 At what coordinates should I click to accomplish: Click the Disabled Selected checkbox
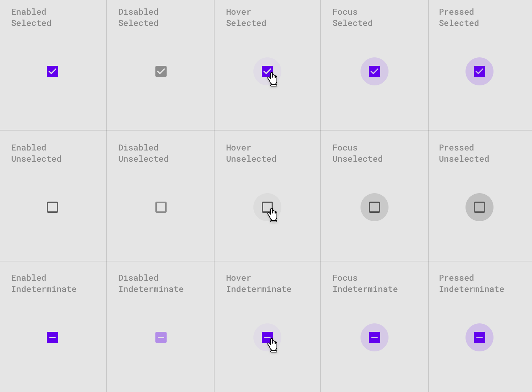tap(161, 71)
